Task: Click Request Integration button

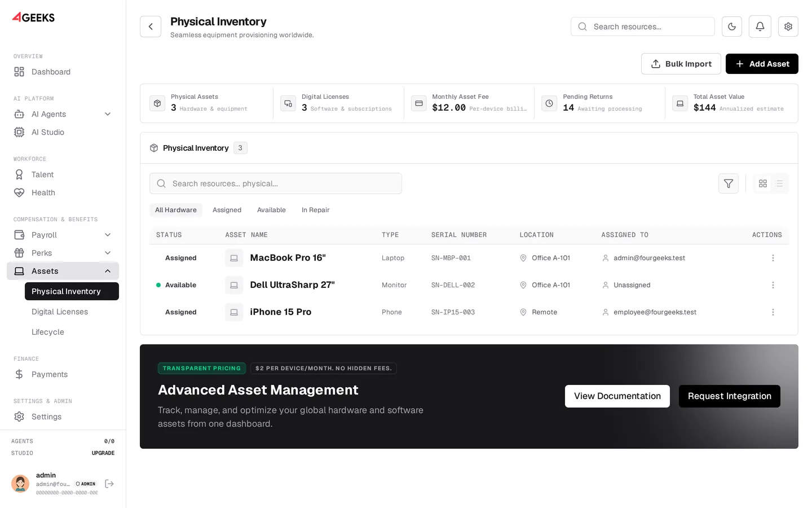Action: [x=730, y=396]
